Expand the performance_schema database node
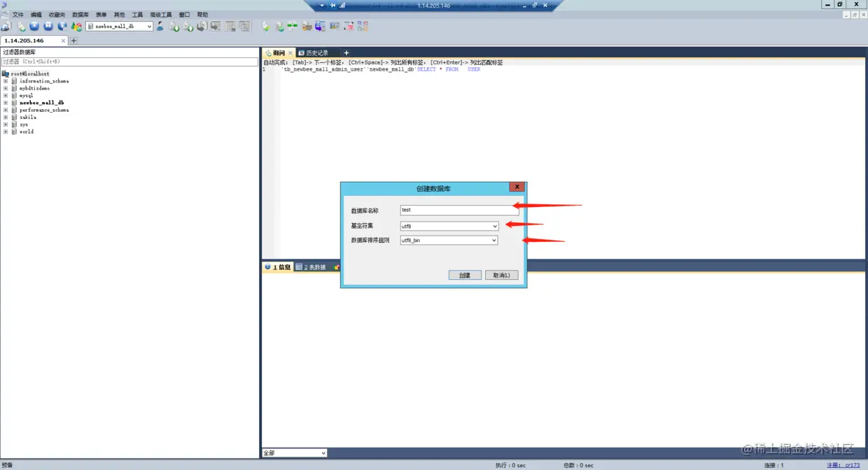Image resolution: width=868 pixels, height=470 pixels. 6,110
